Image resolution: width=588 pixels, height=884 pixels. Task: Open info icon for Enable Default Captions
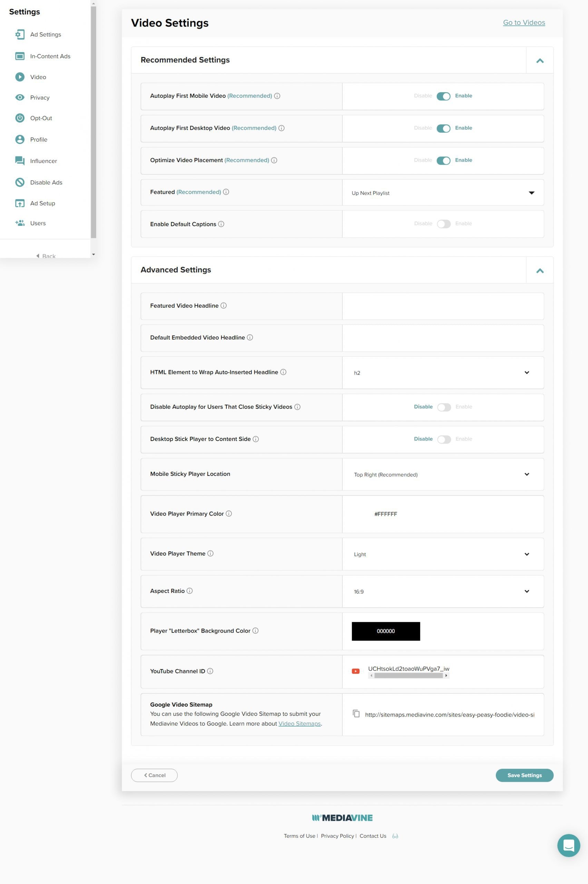(221, 224)
